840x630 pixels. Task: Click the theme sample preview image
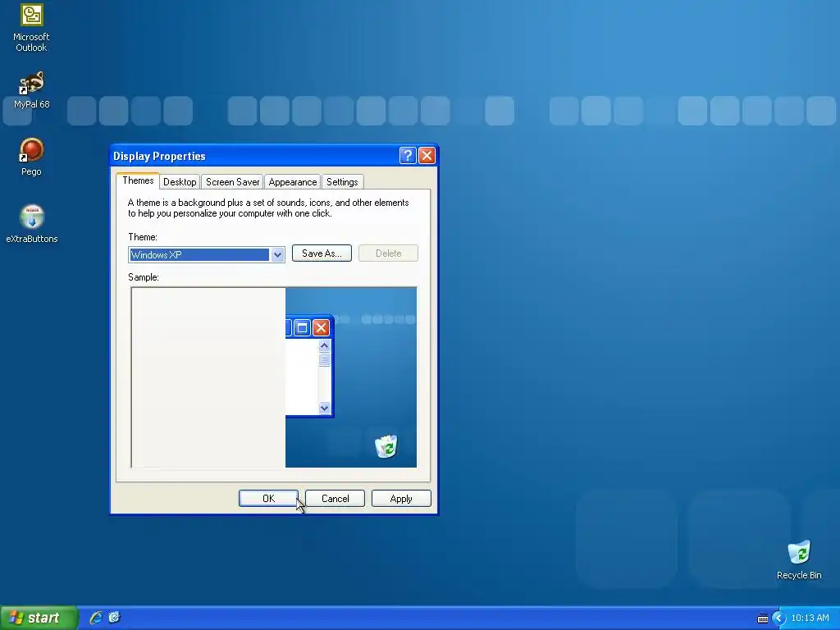274,377
